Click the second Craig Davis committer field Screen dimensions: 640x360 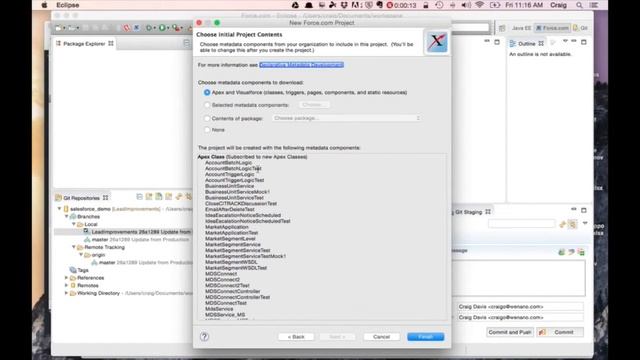pos(520,317)
